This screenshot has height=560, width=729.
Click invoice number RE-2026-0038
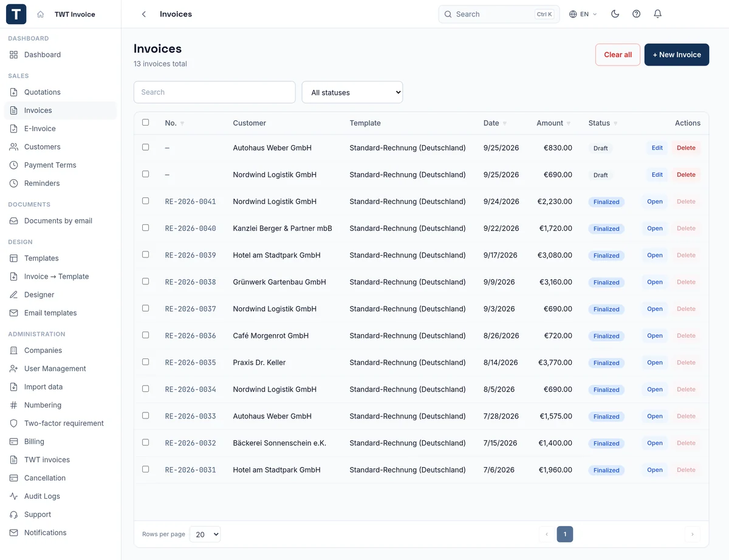click(x=191, y=282)
